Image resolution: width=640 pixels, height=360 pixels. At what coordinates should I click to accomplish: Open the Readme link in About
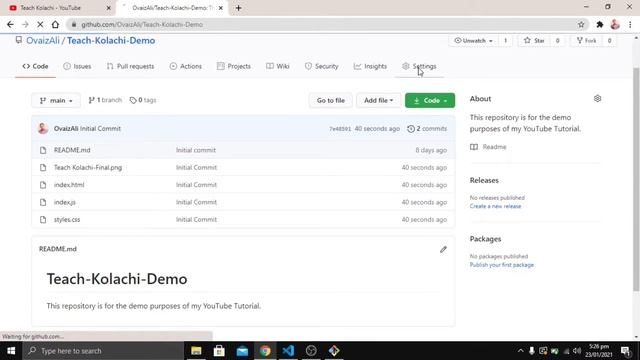pos(488,147)
